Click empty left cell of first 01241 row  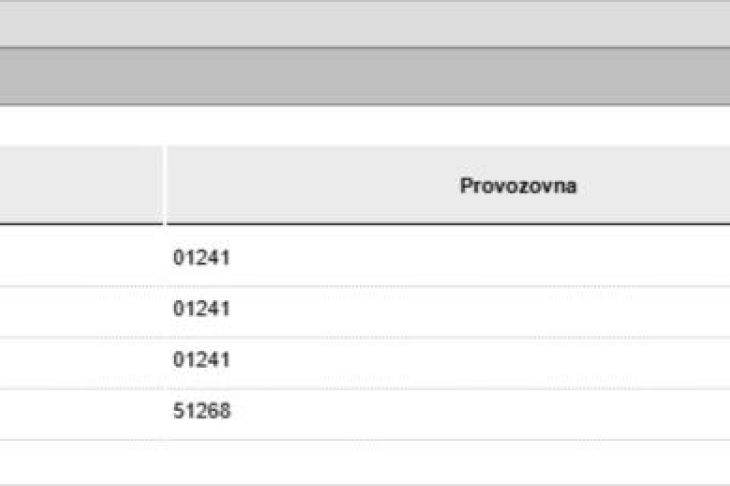point(80,258)
